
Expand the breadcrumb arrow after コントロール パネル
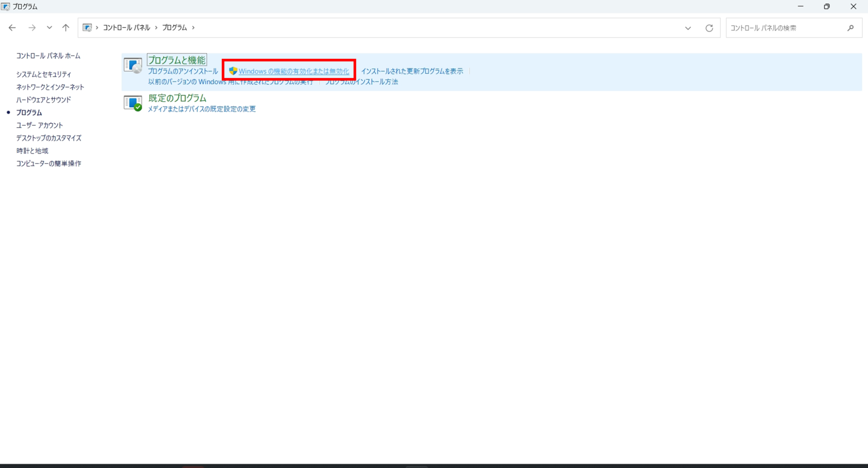coord(156,27)
